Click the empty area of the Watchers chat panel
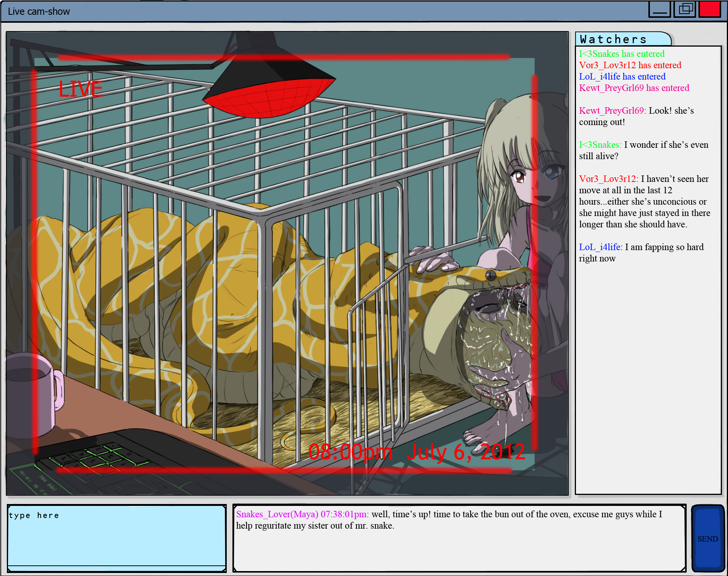 coord(648,379)
